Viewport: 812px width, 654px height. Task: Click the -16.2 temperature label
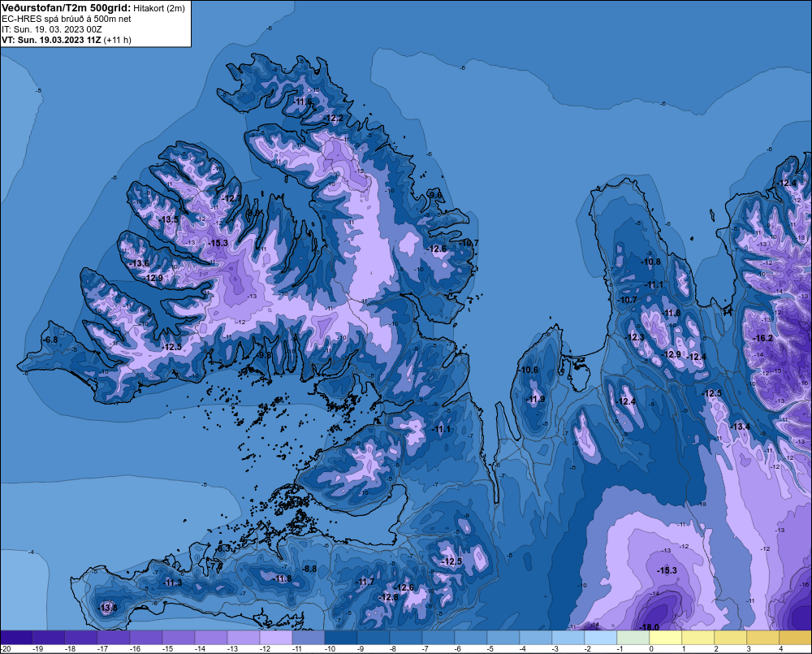click(762, 339)
